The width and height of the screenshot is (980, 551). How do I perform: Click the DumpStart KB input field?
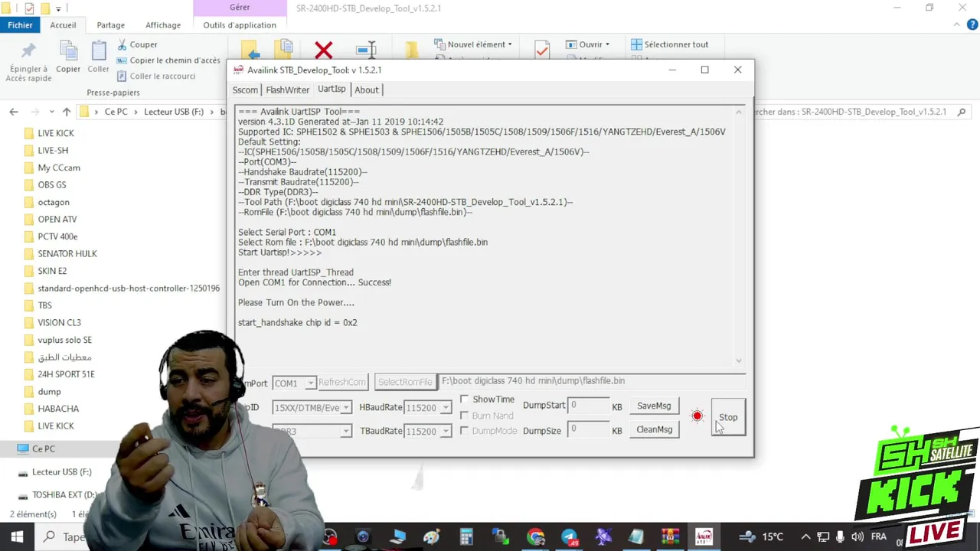588,406
